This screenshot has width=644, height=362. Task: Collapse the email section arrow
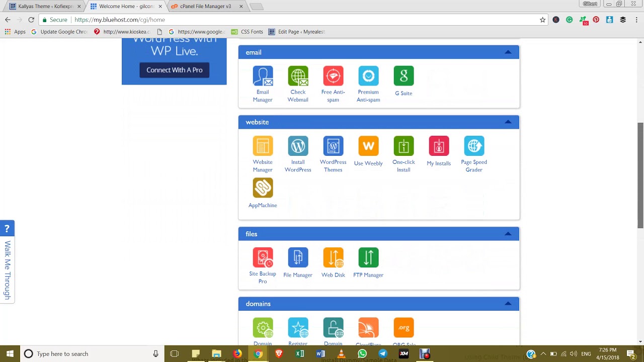pyautogui.click(x=508, y=52)
